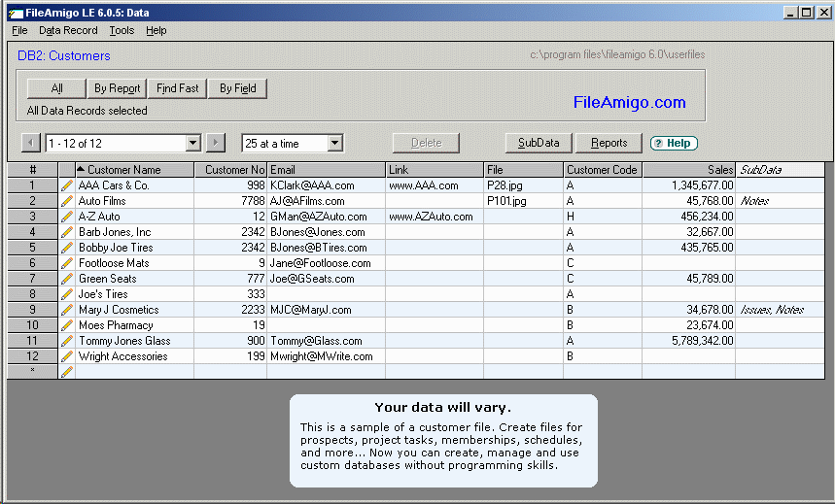Open the Tools menu

(x=122, y=30)
